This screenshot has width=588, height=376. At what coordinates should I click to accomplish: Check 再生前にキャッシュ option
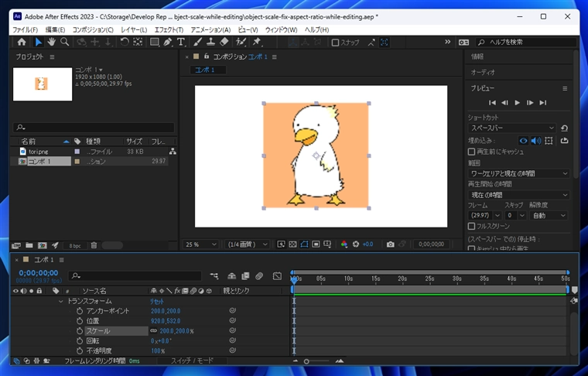471,152
